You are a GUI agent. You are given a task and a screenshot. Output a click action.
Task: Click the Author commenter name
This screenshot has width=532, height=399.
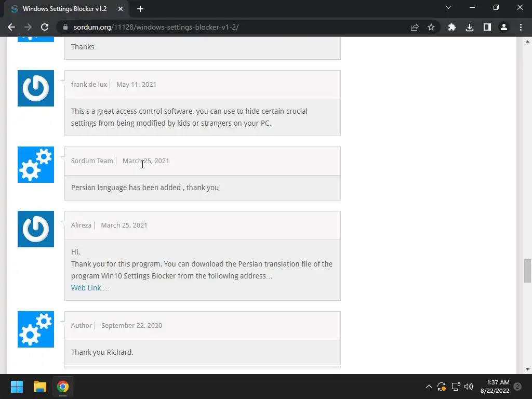82,325
